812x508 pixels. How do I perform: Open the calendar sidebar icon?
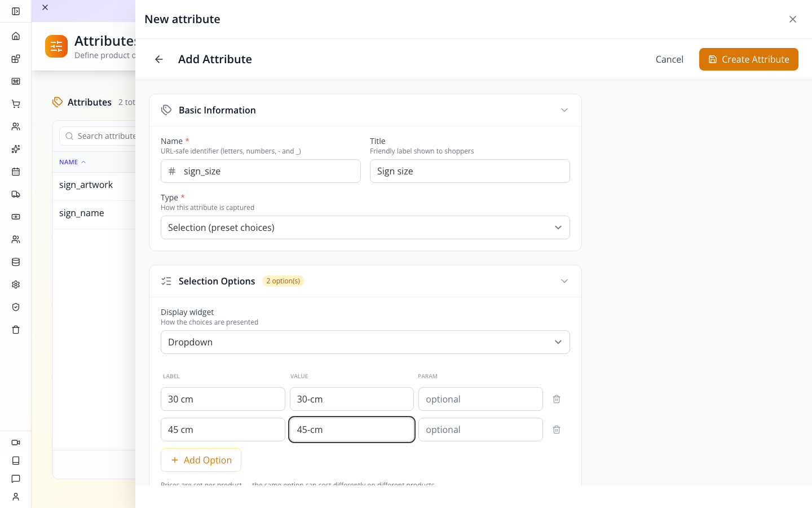coord(16,172)
